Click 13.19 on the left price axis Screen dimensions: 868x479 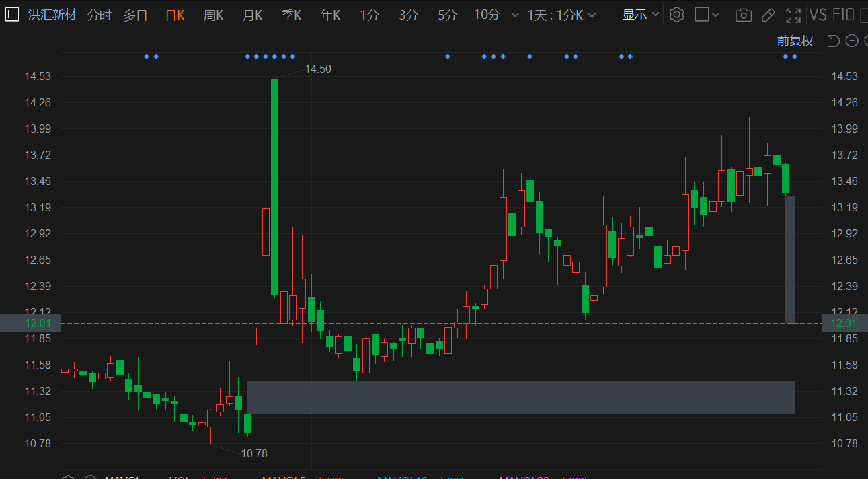pos(38,207)
